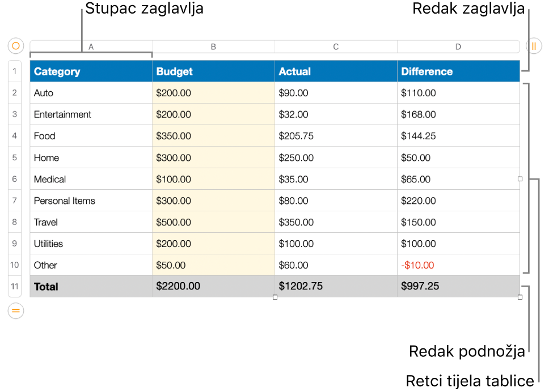This screenshot has width=549, height=392.
Task: Click the bottom-right table selection handle
Action: pos(520,297)
